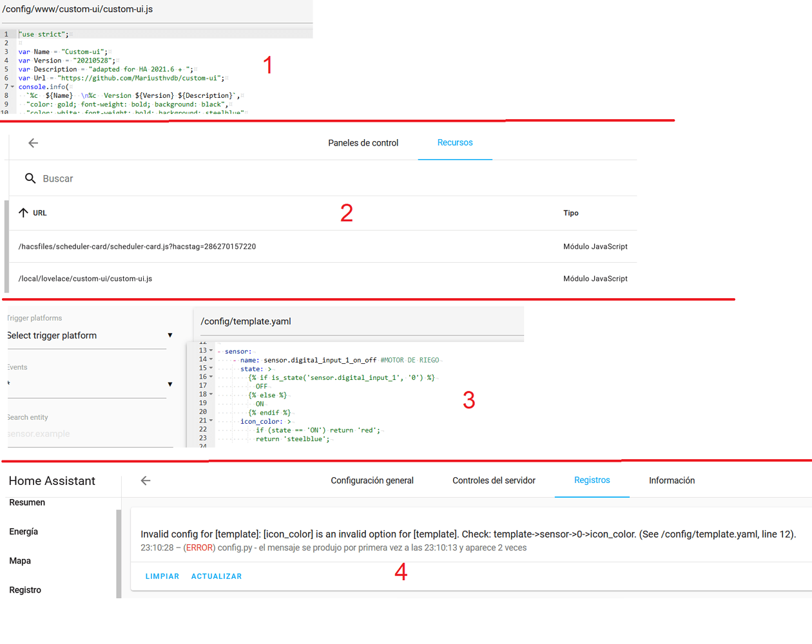Collapse fold arrow at line 14 in template.yaml
The width and height of the screenshot is (812, 644).
point(211,359)
